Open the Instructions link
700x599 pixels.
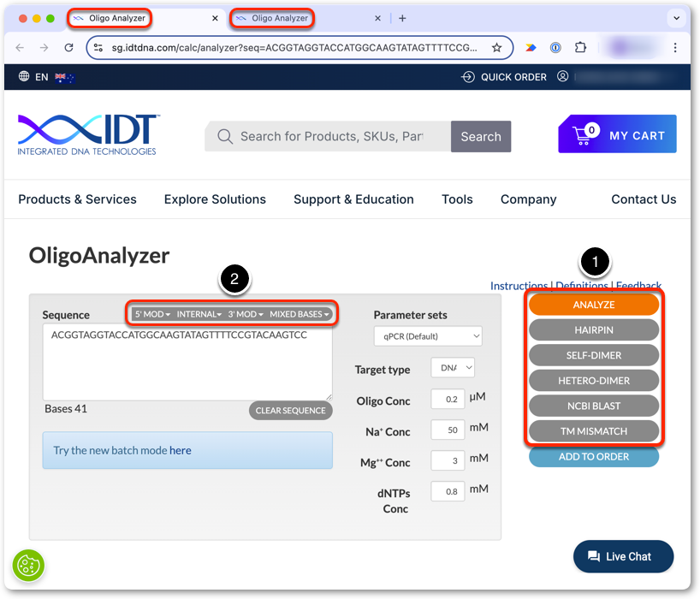tap(519, 286)
